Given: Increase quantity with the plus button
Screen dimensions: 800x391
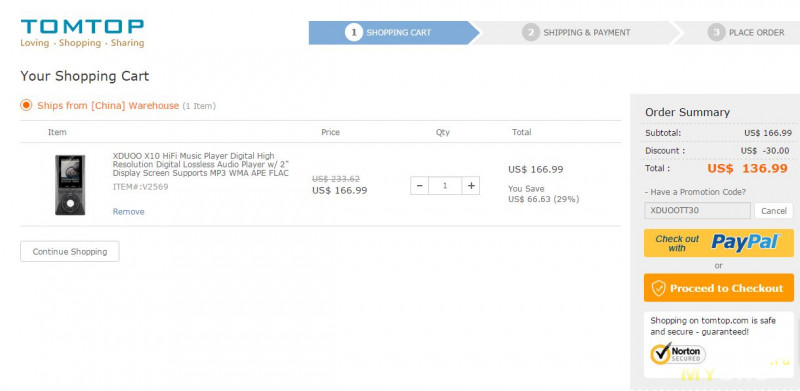Looking at the screenshot, I should click(471, 186).
